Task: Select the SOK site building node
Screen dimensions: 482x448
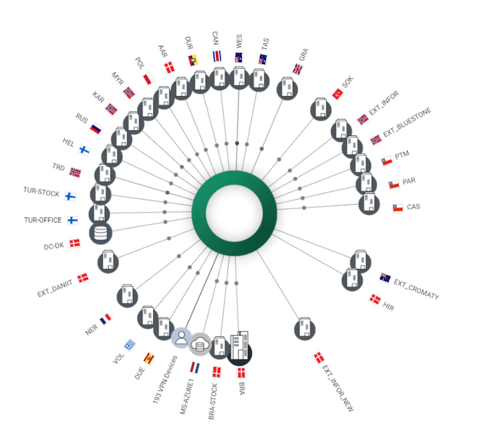Action: (321, 110)
